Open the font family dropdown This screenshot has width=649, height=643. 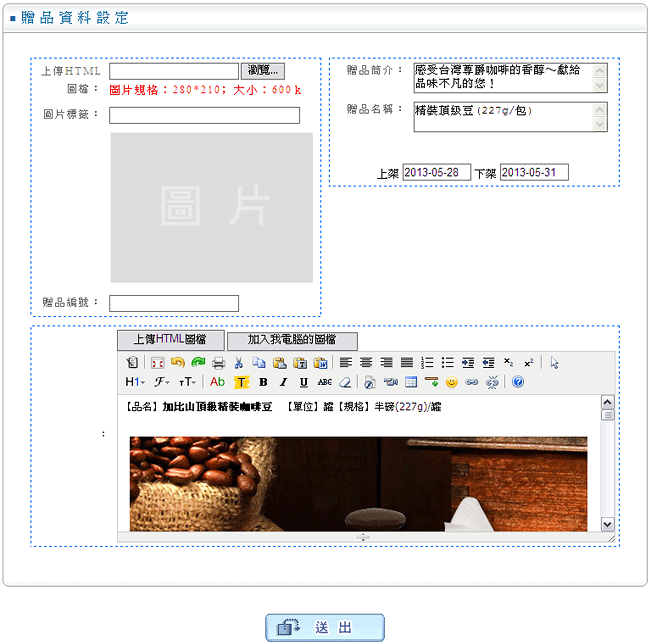162,382
